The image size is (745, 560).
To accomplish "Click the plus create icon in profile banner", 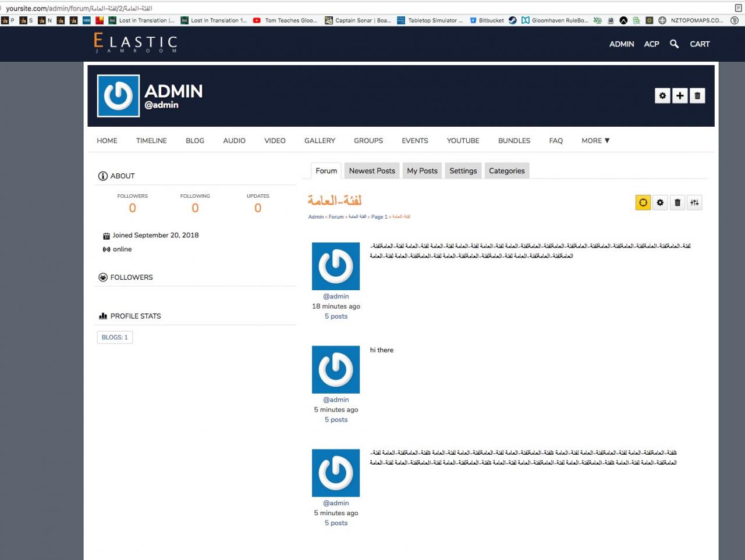I will [x=680, y=95].
